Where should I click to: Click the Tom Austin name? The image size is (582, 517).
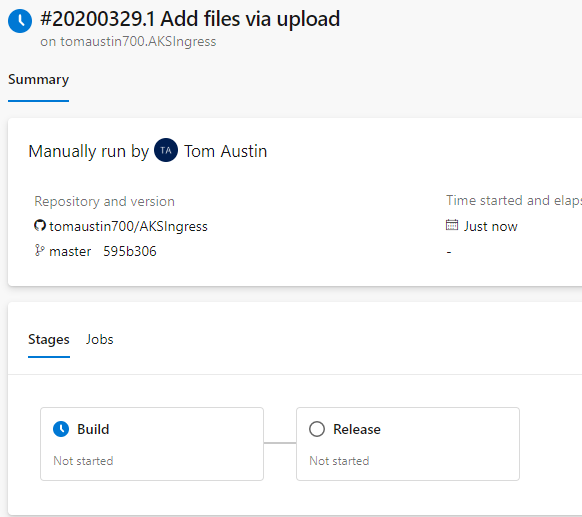click(226, 151)
